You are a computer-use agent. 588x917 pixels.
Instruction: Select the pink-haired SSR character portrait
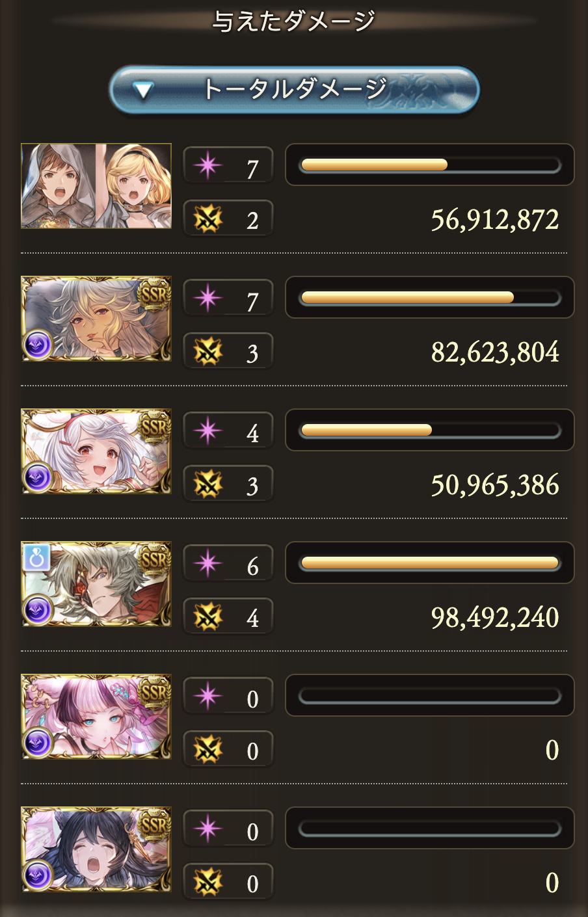(x=96, y=717)
